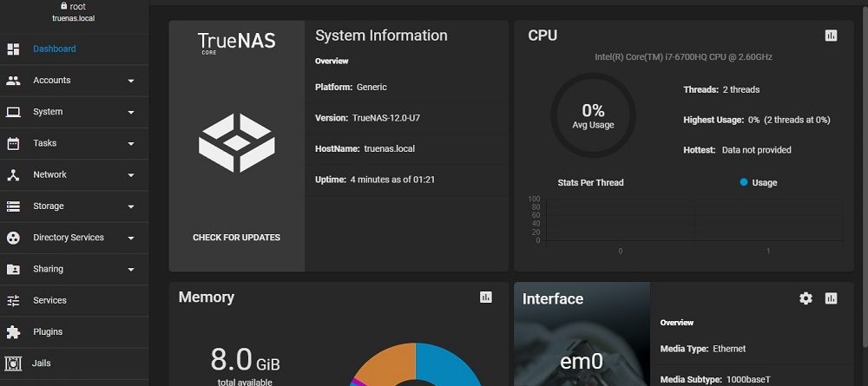Click CHECK FOR UPDATES button

tap(236, 238)
